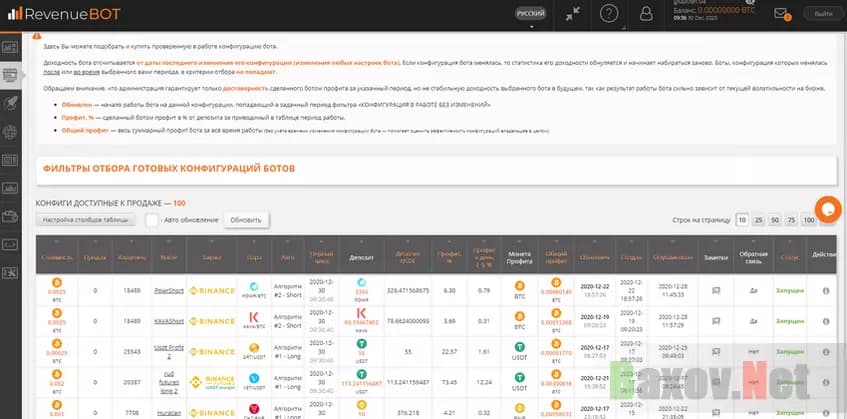Click the globe icon in left sidebar

click(x=11, y=130)
